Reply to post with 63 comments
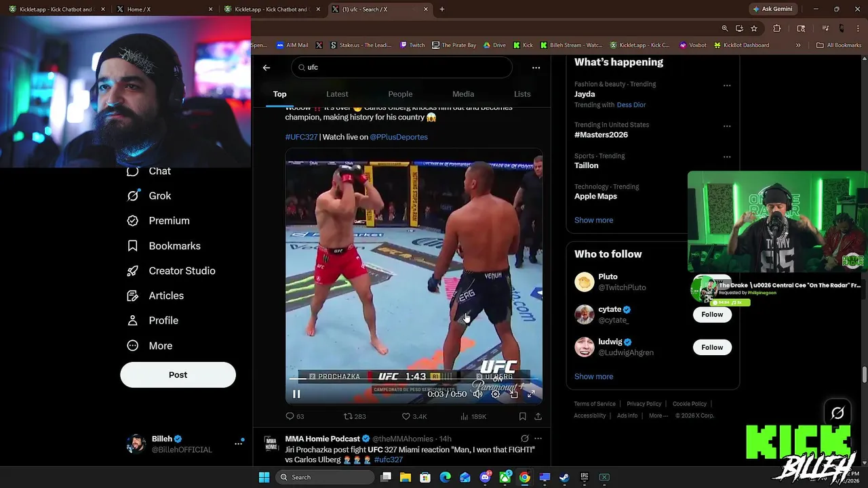The image size is (868, 488). (x=294, y=416)
